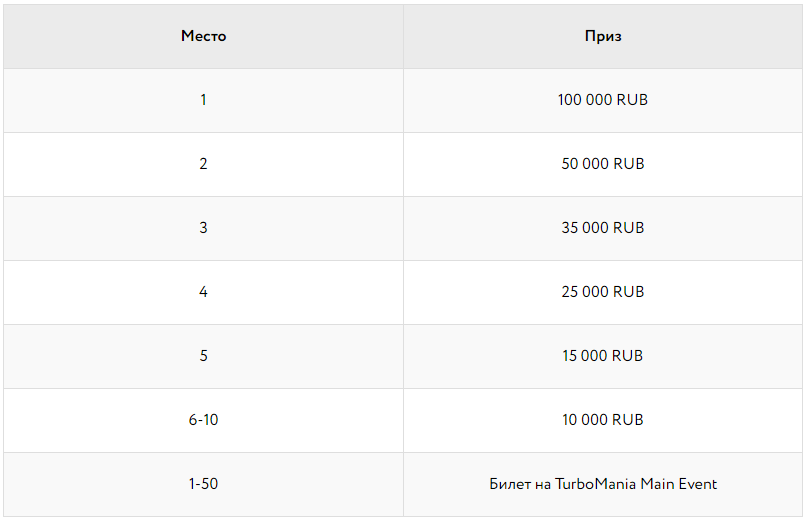Click the 35 000 RUB prize cell
The height and width of the screenshot is (522, 805).
603,228
